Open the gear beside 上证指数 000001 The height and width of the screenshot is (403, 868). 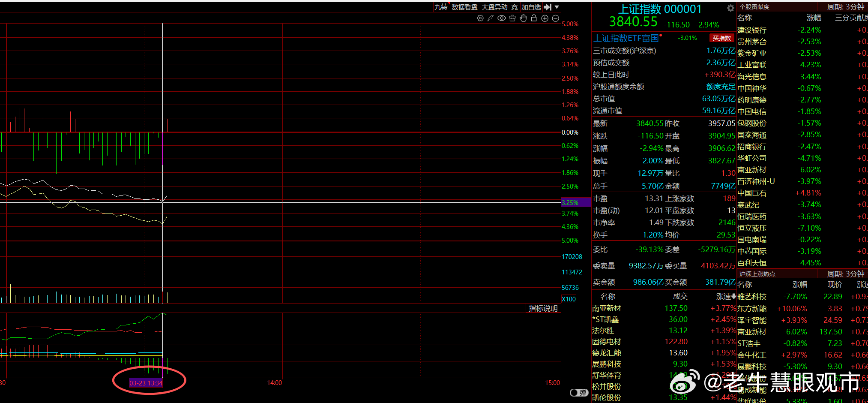[731, 8]
